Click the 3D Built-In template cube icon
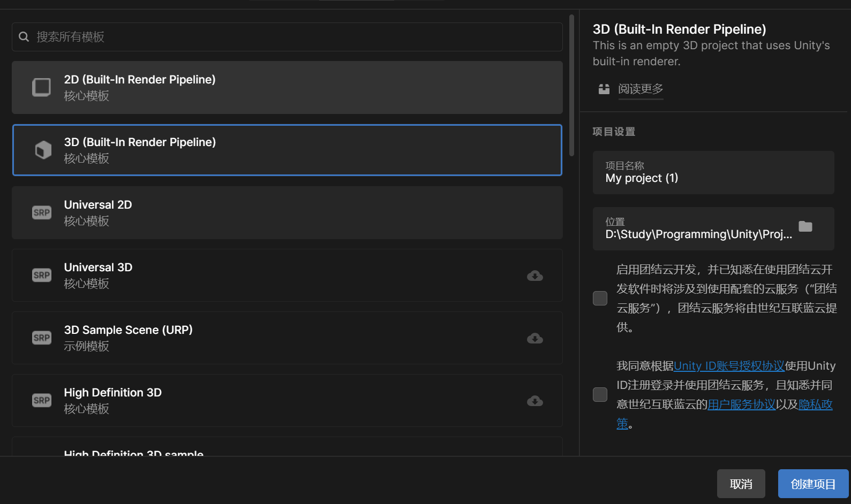The height and width of the screenshot is (504, 851). [x=43, y=150]
